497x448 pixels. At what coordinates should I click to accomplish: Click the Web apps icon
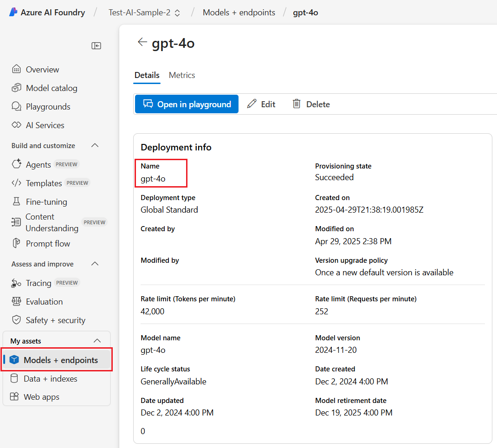14,396
